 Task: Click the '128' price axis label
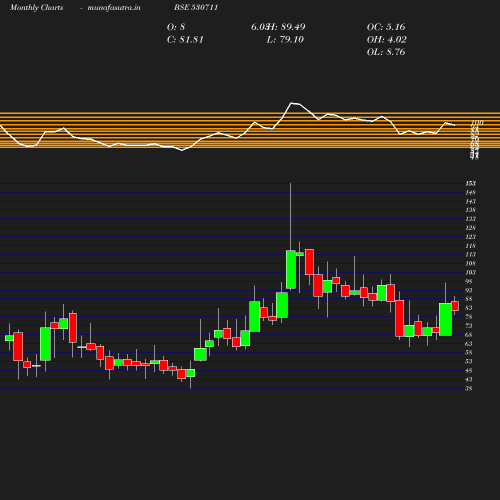tap(470, 228)
